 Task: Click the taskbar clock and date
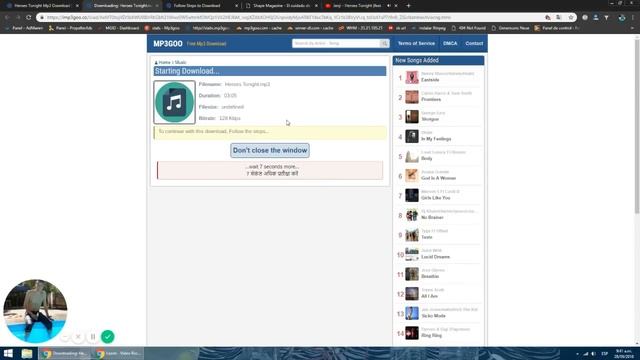(624, 353)
